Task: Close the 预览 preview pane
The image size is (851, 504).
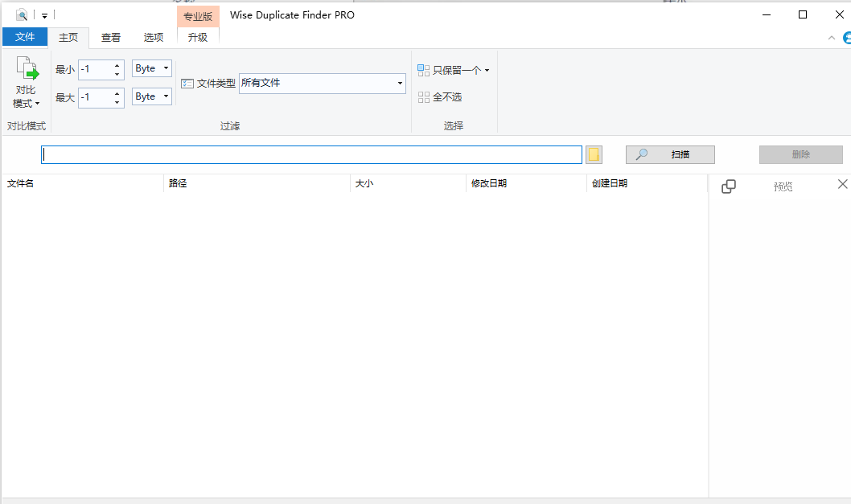Action: tap(842, 184)
